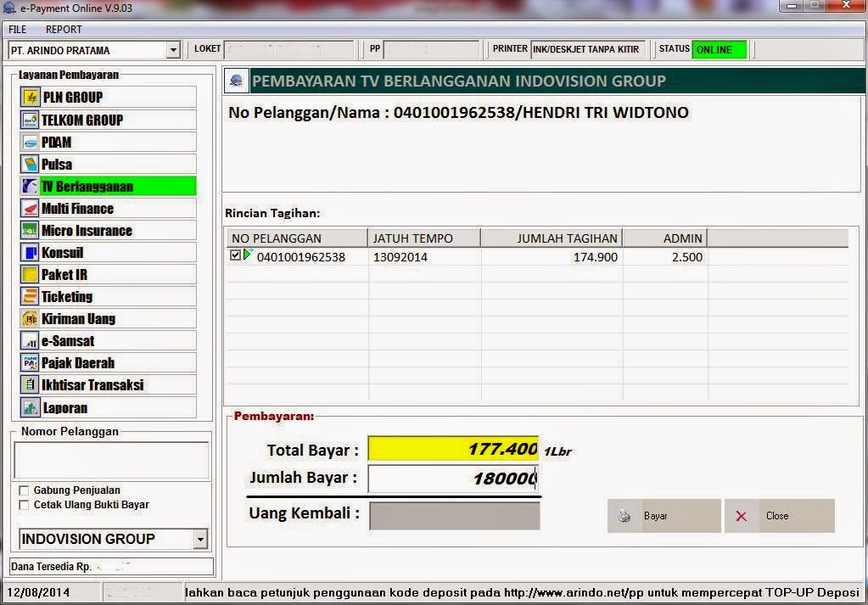This screenshot has height=605, width=868.
Task: Click the e-Payment app icon in title bar
Action: 9,8
